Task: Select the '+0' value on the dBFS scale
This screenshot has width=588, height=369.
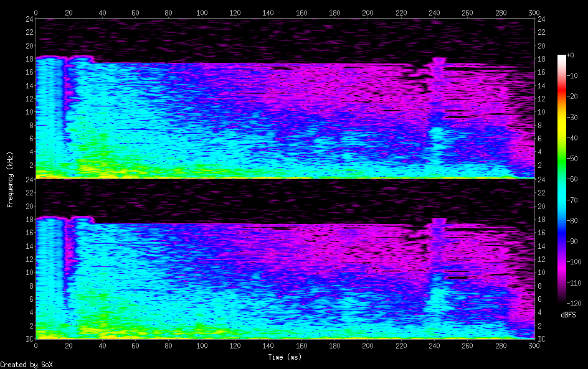Action: tap(570, 55)
